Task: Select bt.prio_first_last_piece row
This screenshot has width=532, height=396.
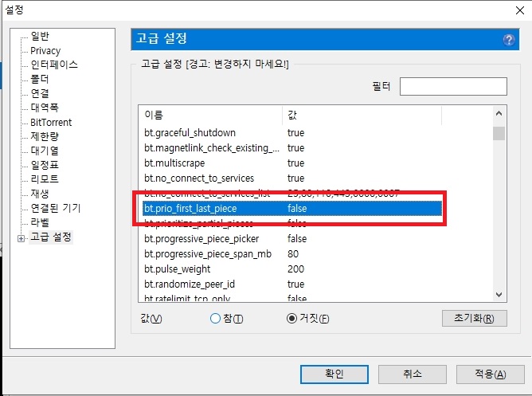Action: (291, 208)
